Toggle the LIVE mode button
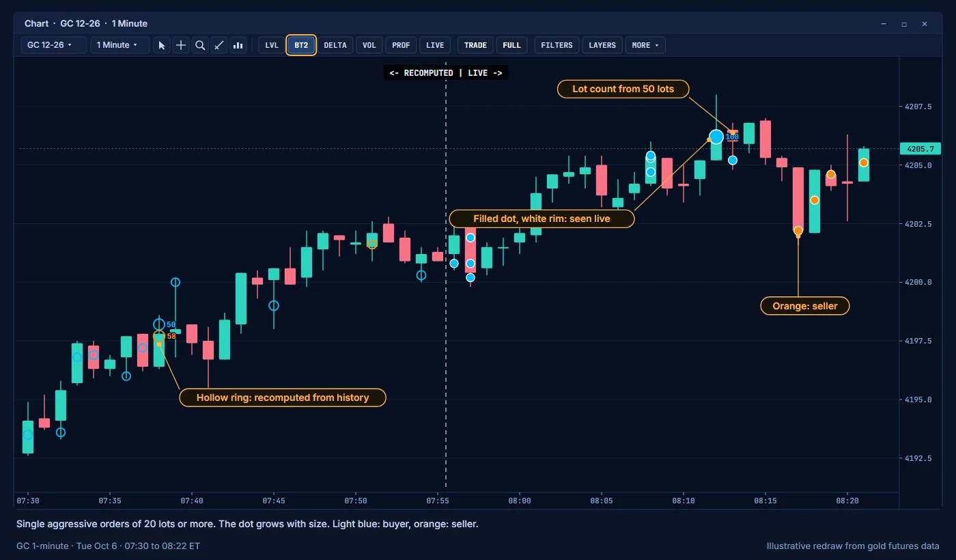Viewport: 956px width, 560px height. 435,45
